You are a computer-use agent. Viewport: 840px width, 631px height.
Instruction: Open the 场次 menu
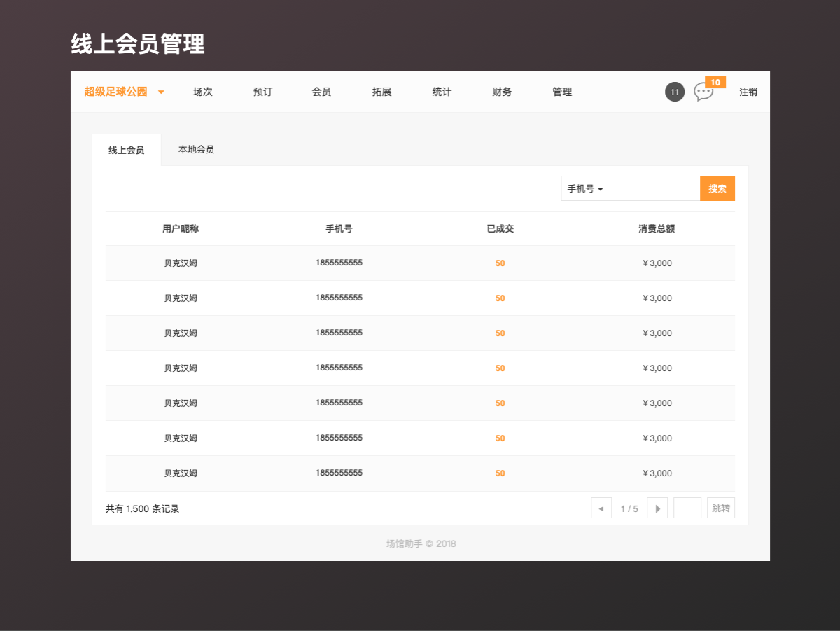tap(203, 92)
